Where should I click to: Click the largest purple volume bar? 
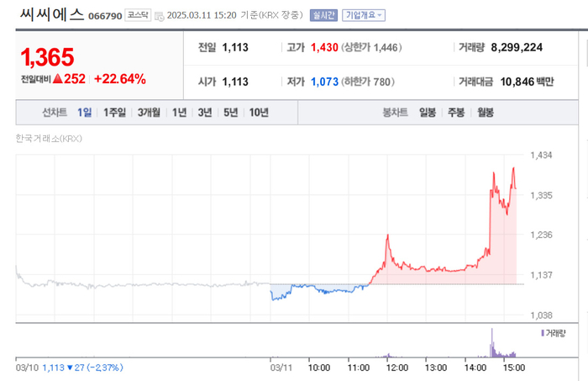[x=492, y=342]
